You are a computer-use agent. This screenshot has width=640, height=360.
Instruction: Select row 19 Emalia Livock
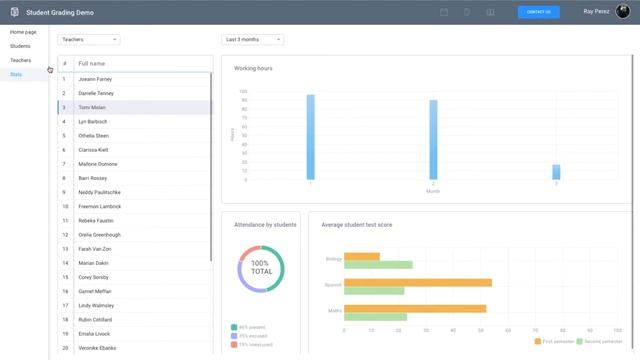tap(135, 334)
